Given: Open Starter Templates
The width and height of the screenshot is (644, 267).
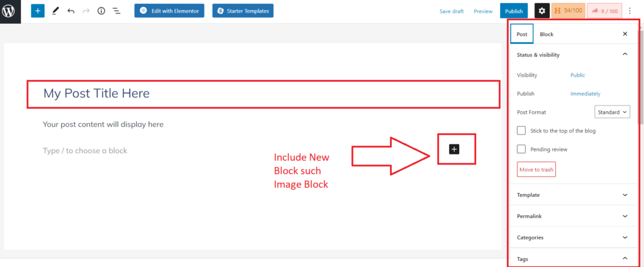Looking at the screenshot, I should click(x=243, y=11).
